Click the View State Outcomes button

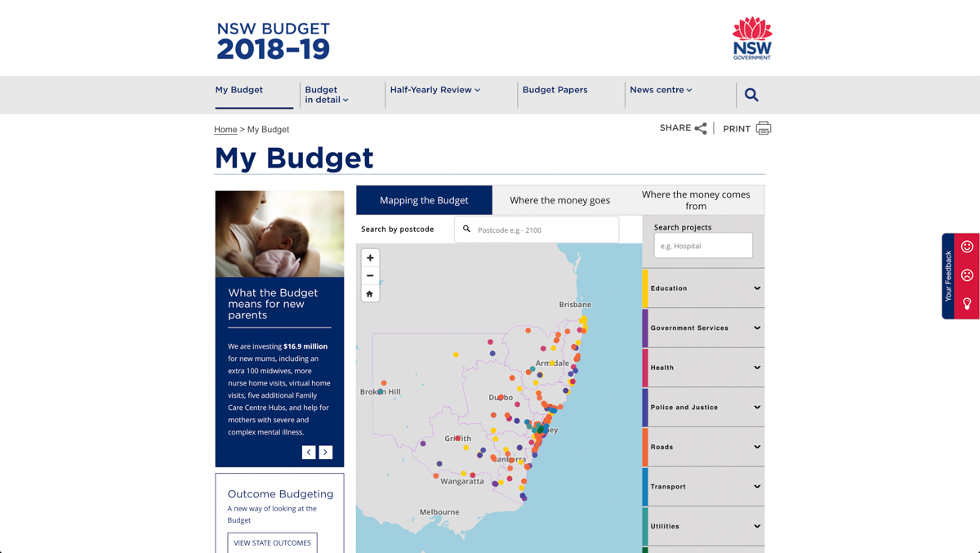click(273, 542)
